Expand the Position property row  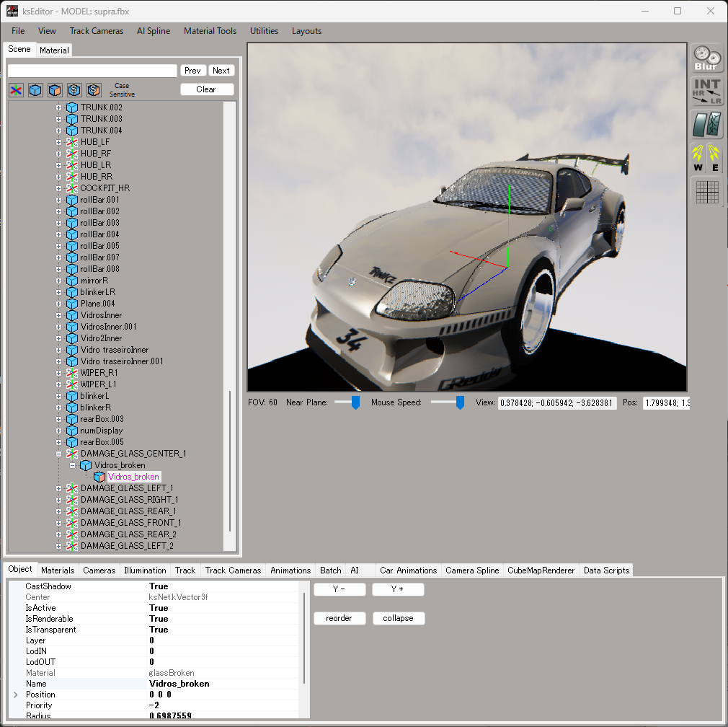15,695
